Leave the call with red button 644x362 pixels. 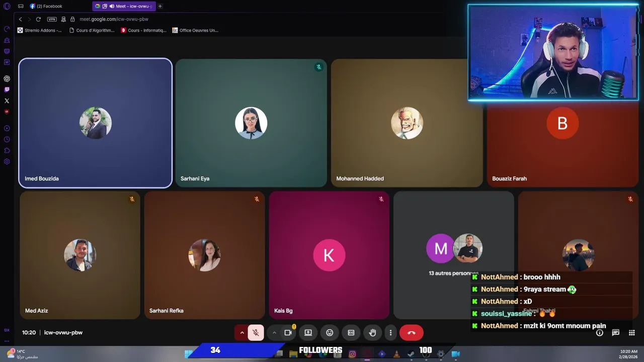(412, 332)
